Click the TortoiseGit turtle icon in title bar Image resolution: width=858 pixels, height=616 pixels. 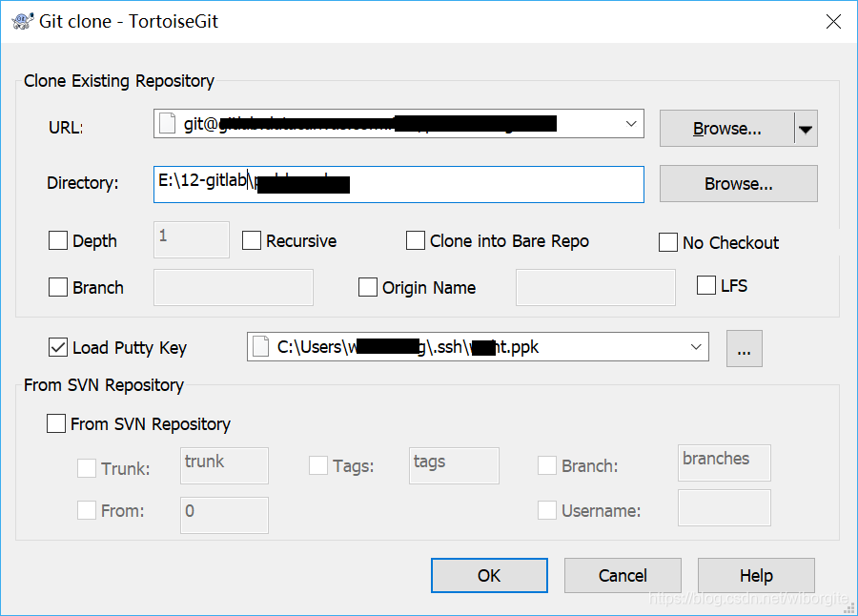click(x=23, y=21)
